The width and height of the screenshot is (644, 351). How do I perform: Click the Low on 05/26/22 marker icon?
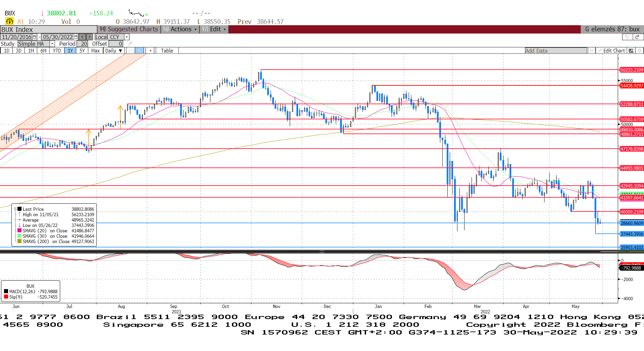(19, 225)
